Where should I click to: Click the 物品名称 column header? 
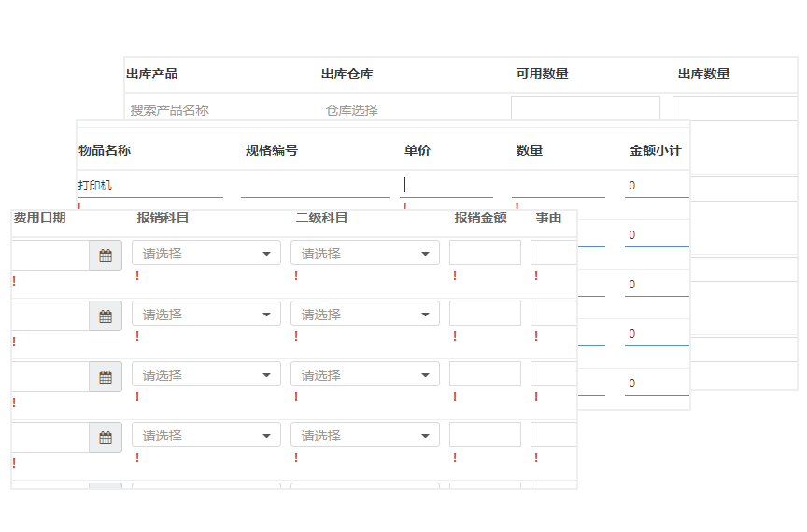tap(105, 150)
